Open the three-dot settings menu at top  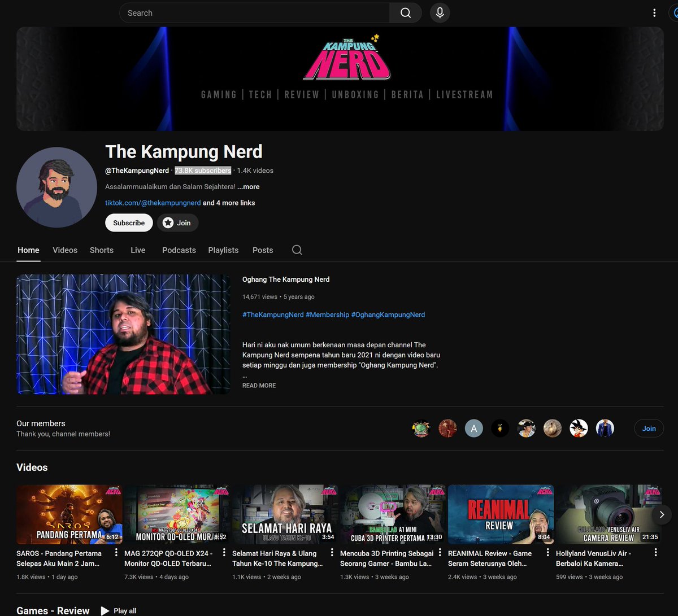pyautogui.click(x=654, y=13)
